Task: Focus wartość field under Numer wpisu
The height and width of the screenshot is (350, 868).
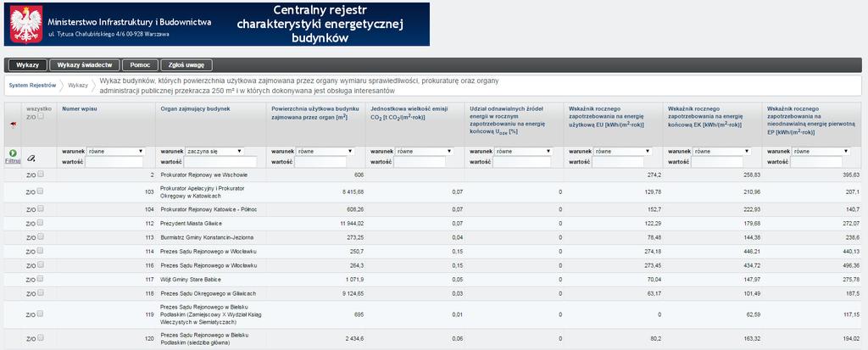Action: point(114,162)
